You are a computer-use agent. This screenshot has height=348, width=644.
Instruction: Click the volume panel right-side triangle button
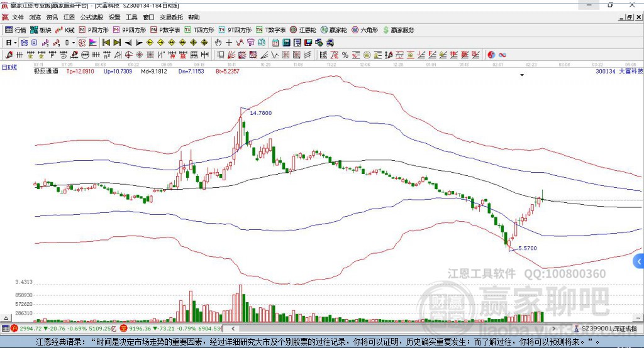638,318
